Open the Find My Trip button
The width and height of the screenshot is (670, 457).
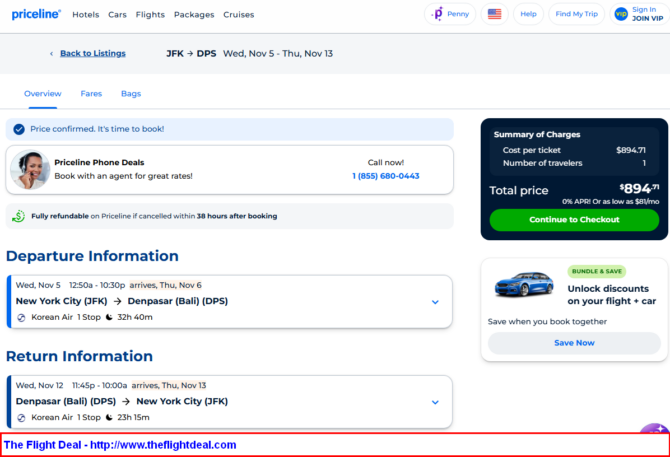tap(576, 14)
